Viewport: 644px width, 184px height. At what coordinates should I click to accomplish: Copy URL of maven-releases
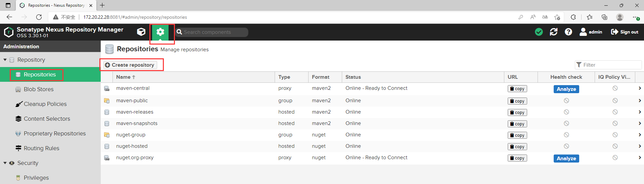[x=517, y=113]
